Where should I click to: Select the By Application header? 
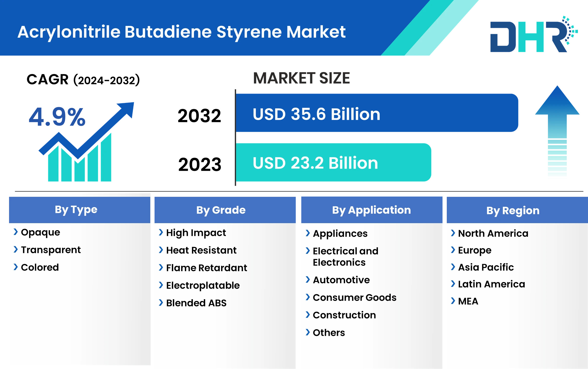point(372,210)
